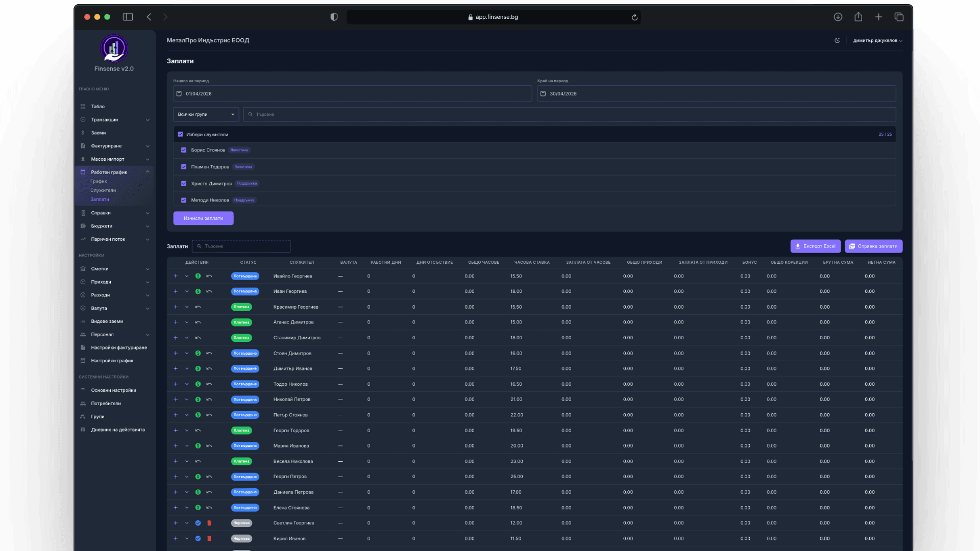Click Експорт Excel button
Image resolution: width=980 pixels, height=551 pixels.
point(816,246)
